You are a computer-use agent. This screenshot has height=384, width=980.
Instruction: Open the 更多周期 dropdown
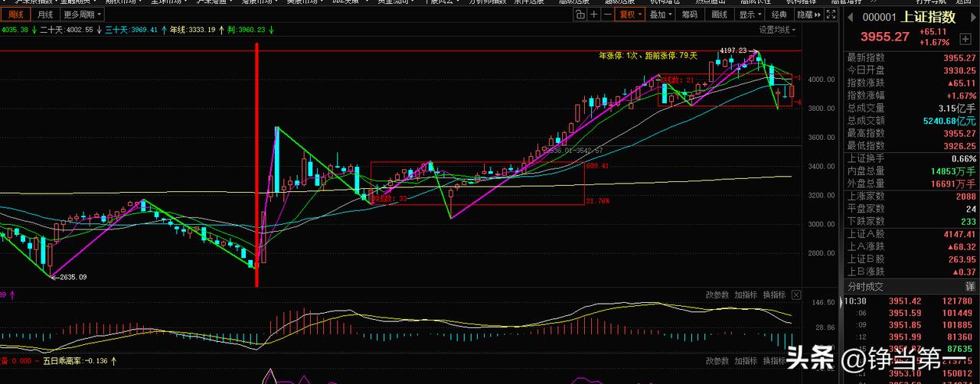(x=82, y=15)
